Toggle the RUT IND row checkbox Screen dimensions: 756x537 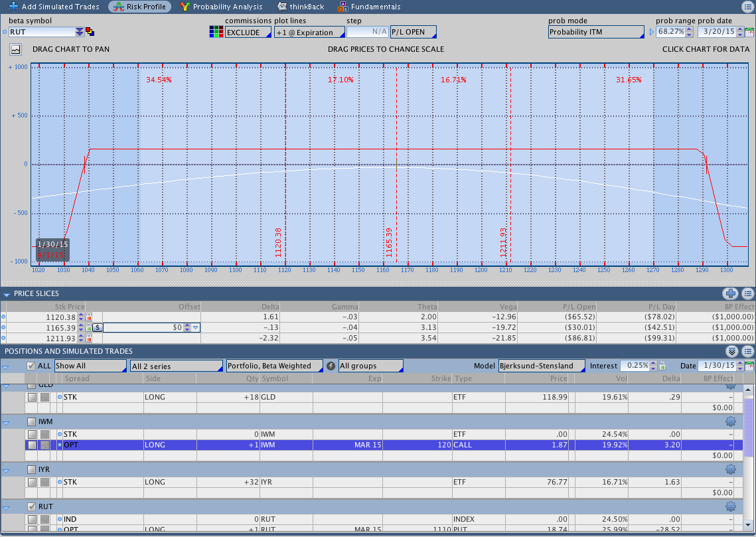pyautogui.click(x=32, y=519)
